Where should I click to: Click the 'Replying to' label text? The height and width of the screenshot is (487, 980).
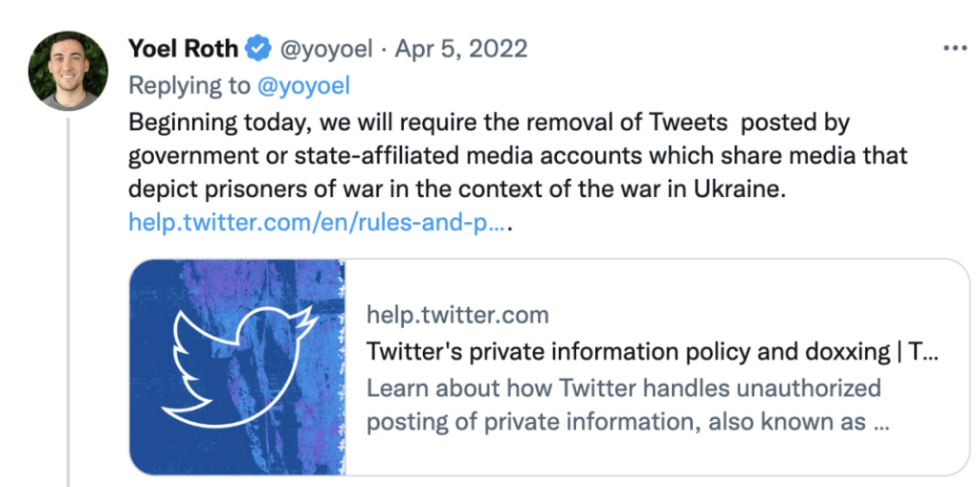click(x=189, y=86)
